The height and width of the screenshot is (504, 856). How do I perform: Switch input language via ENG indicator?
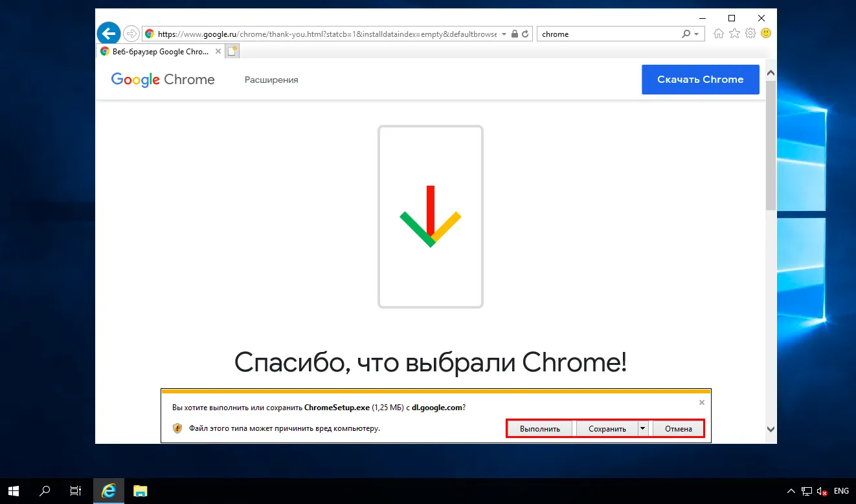[841, 491]
